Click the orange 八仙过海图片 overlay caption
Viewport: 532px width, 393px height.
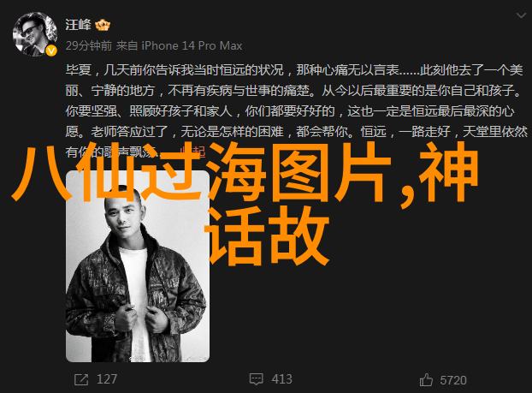click(x=202, y=171)
